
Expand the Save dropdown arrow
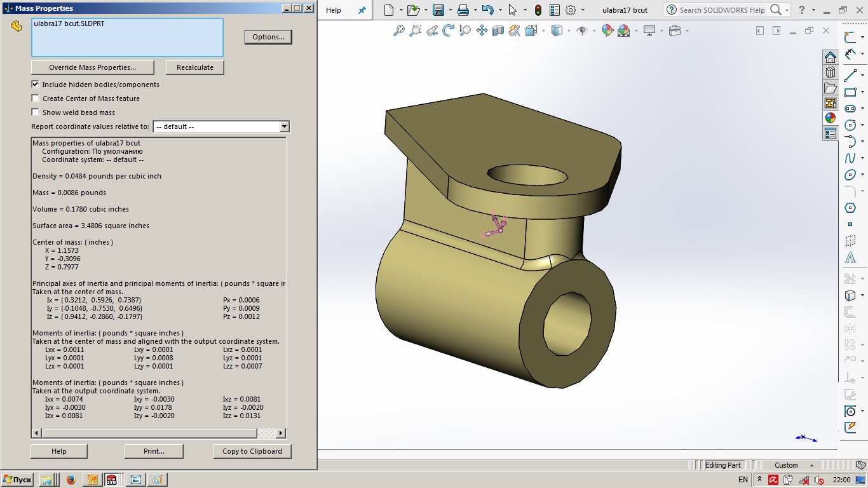click(451, 10)
